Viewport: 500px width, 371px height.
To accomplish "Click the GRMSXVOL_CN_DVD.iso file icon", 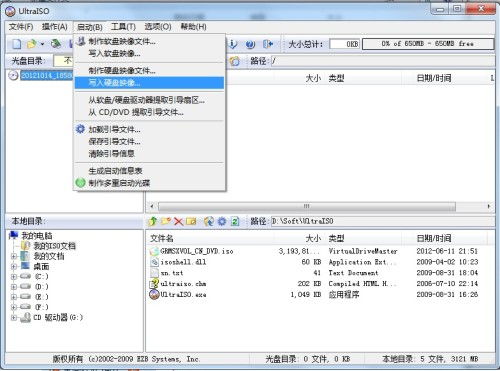I will 154,251.
